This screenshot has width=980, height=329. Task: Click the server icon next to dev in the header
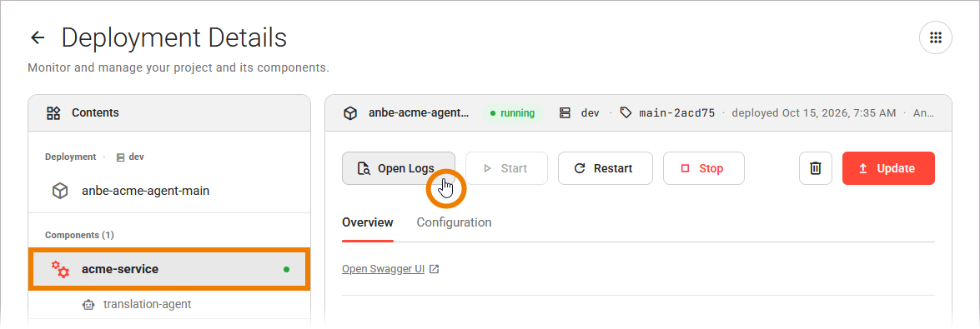(x=565, y=113)
